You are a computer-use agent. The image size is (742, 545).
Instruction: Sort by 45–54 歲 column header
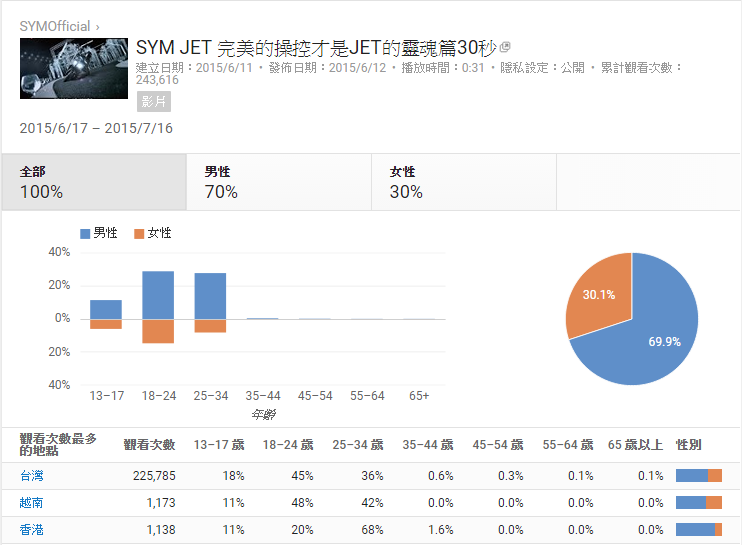pyautogui.click(x=498, y=445)
